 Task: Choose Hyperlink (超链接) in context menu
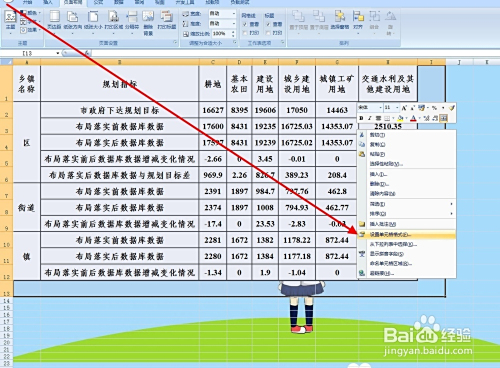(x=407, y=273)
